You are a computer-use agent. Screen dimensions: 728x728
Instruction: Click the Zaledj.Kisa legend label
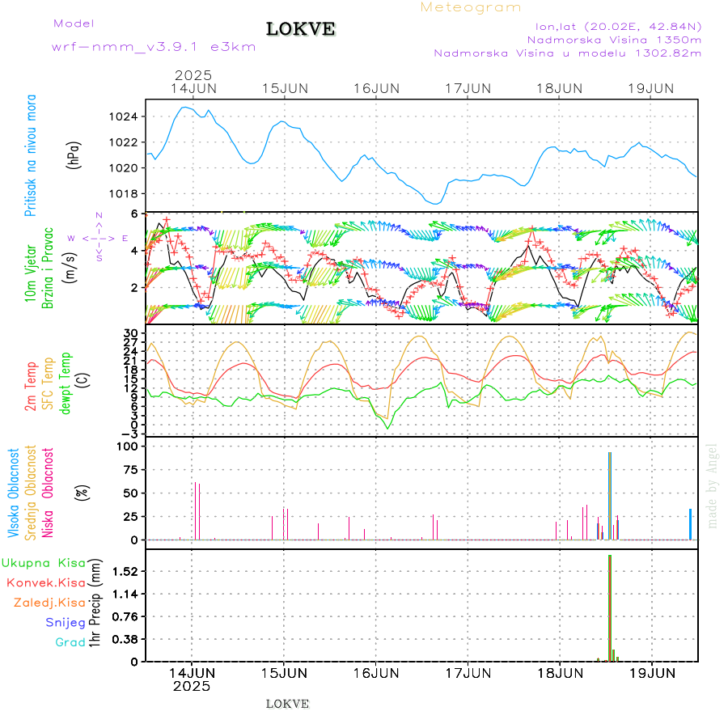point(49,603)
